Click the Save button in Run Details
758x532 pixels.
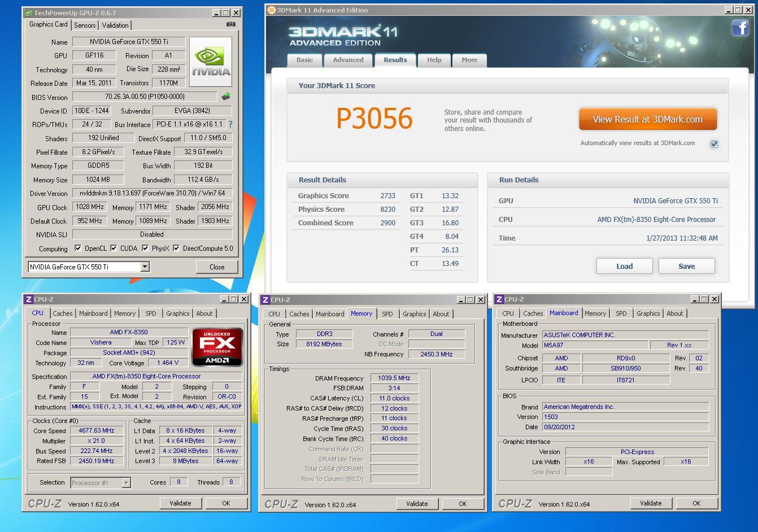pos(687,266)
